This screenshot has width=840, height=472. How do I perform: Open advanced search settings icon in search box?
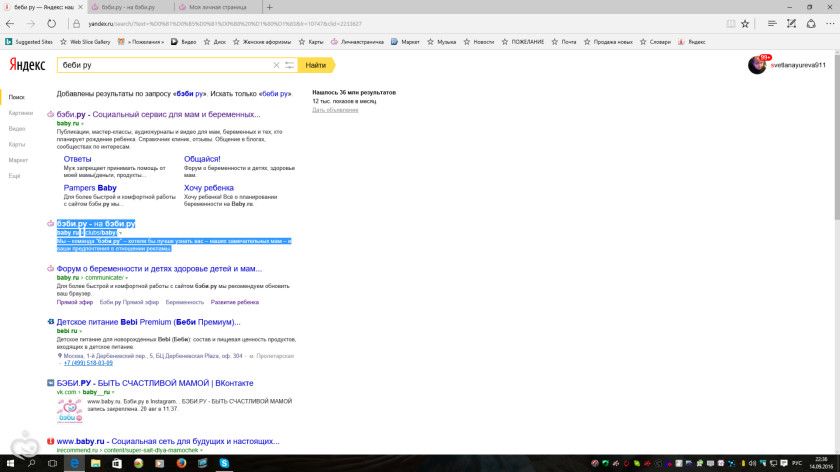pos(289,65)
